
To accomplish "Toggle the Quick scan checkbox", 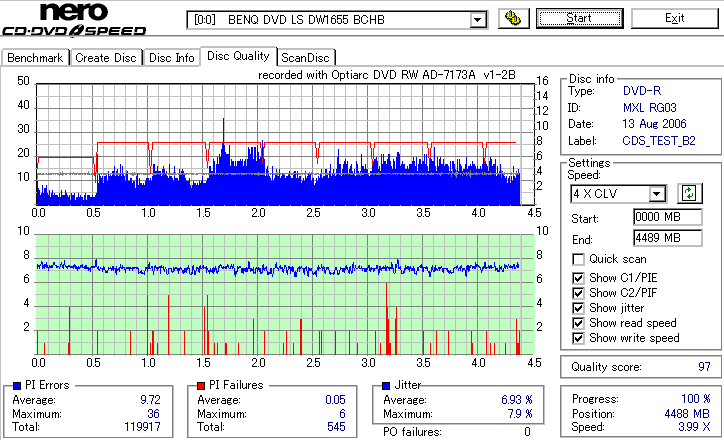I will [578, 259].
